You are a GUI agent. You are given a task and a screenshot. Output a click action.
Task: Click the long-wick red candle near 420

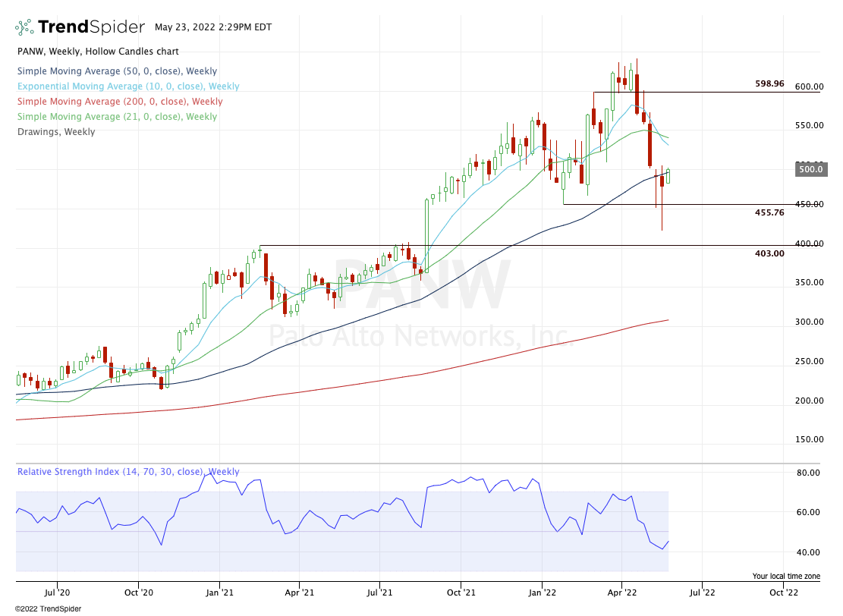[x=662, y=198]
